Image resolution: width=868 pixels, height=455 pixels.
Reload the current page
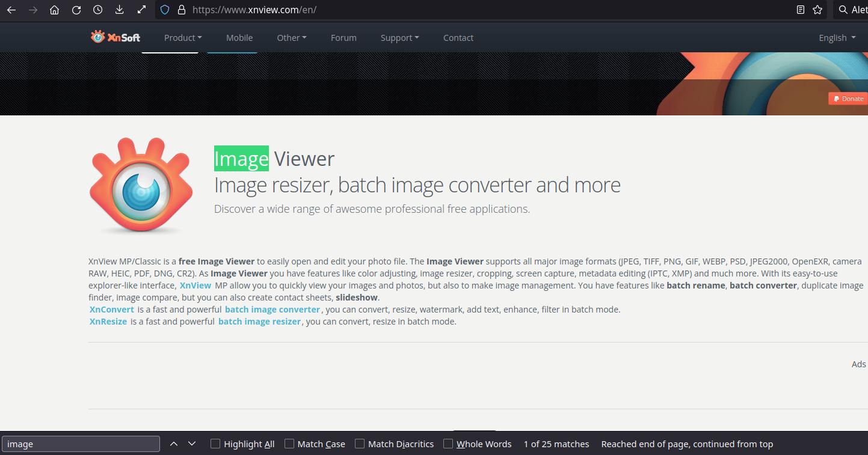[x=76, y=10]
